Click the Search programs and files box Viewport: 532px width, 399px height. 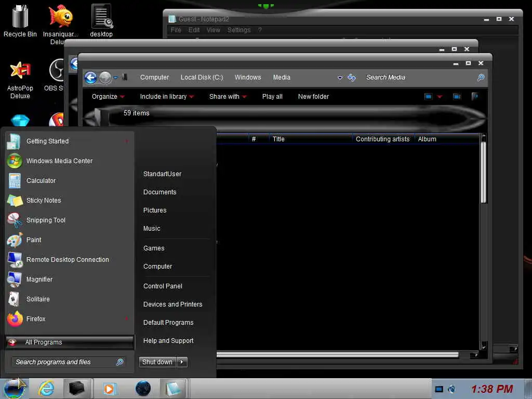pyautogui.click(x=68, y=362)
